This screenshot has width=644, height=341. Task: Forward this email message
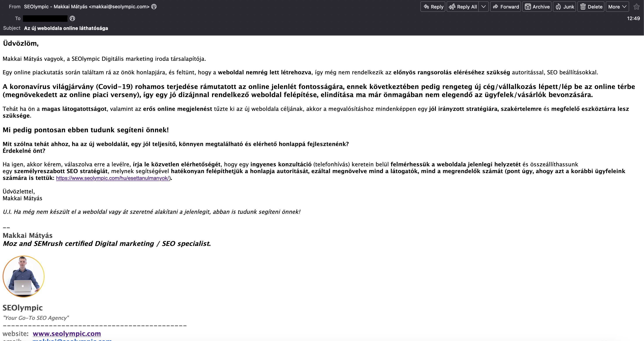click(x=505, y=7)
